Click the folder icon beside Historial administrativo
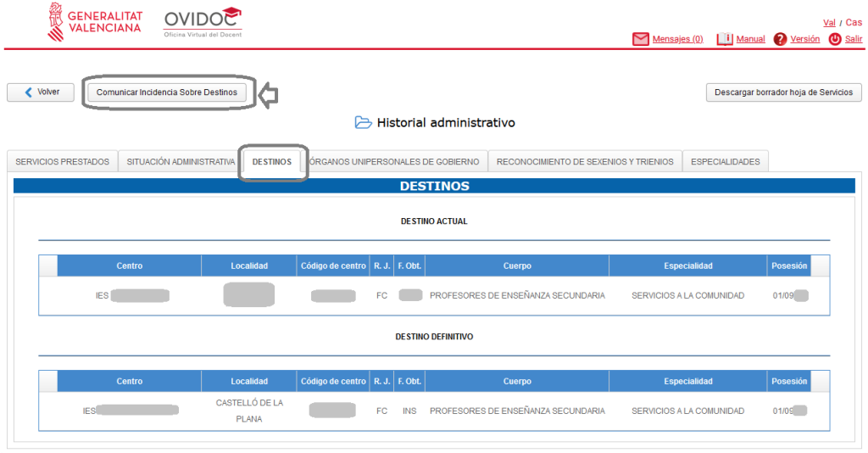 click(x=364, y=123)
